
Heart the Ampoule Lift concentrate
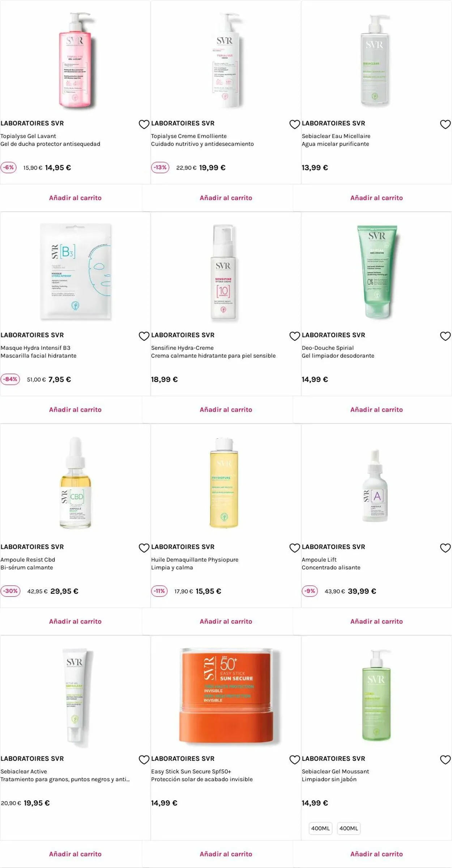(x=445, y=548)
